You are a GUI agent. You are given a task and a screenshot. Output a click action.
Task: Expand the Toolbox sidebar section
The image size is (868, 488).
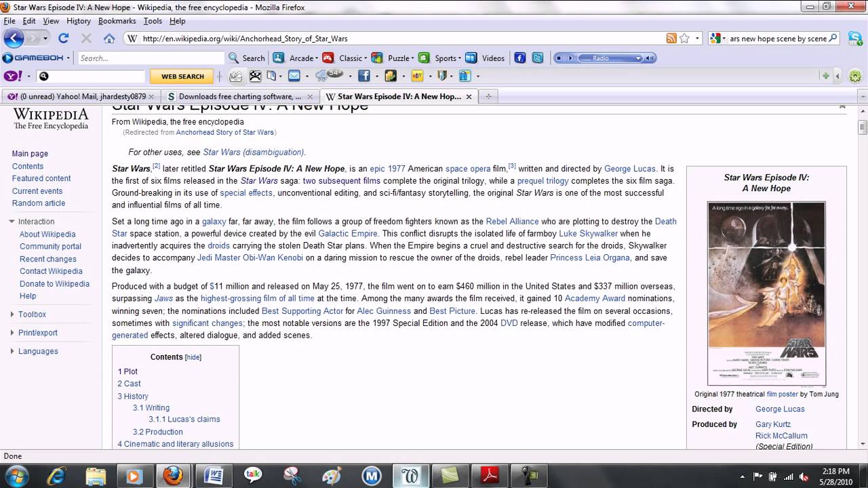12,314
